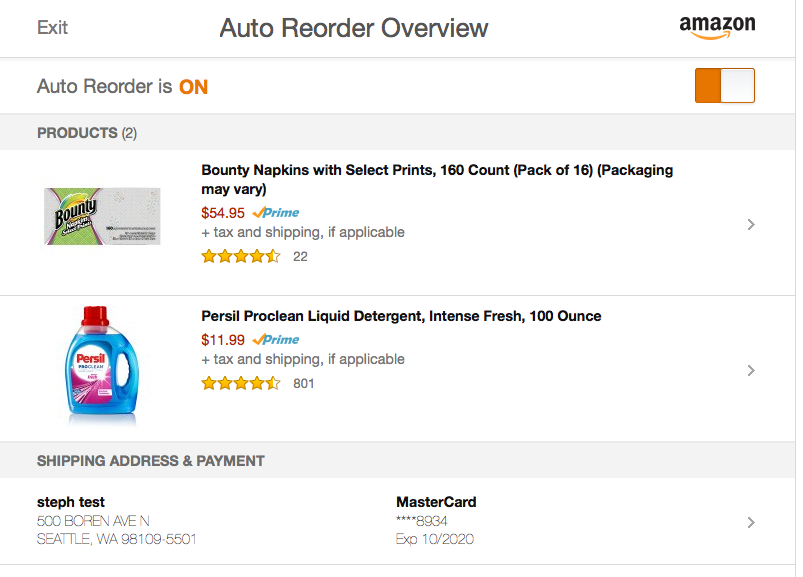Turn off the Auto Reorder toggle

[x=725, y=86]
